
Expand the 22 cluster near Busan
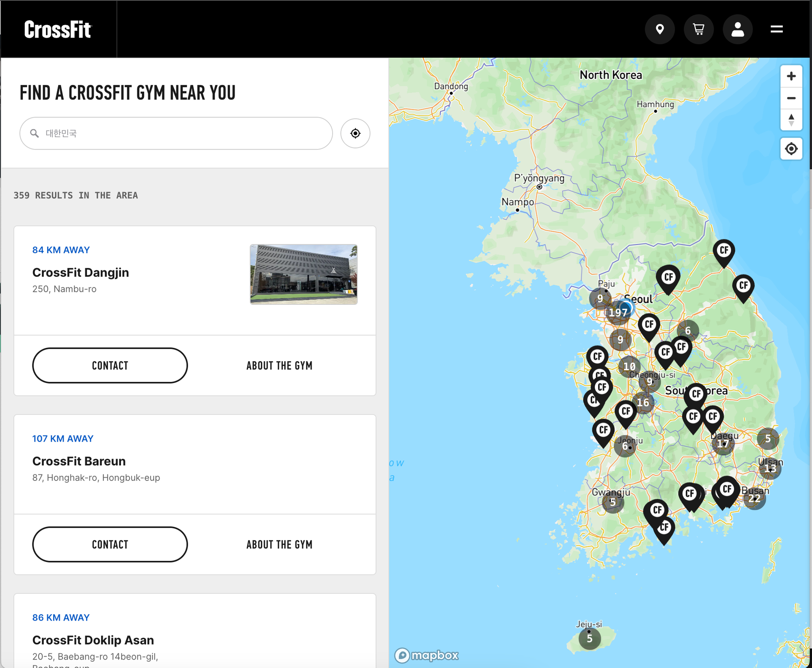[754, 498]
